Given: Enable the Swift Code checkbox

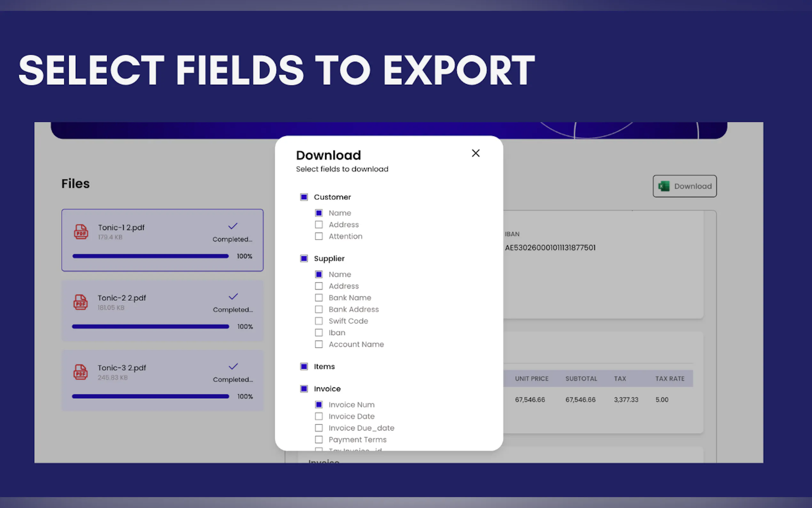Looking at the screenshot, I should click(318, 321).
